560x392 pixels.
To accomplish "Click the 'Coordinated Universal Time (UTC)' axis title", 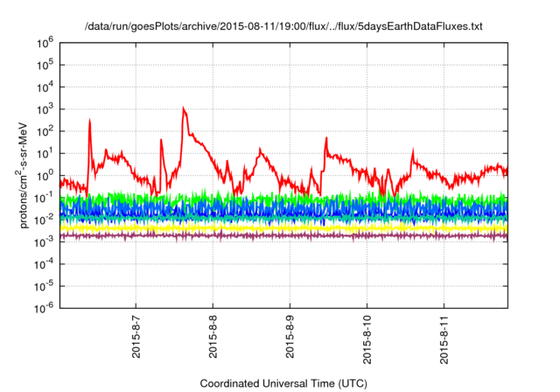I will pyautogui.click(x=283, y=383).
